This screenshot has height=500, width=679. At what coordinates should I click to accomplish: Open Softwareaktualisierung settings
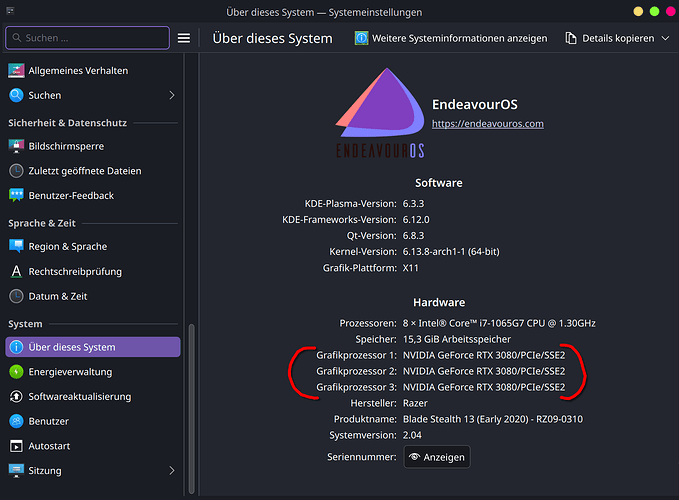point(93,397)
